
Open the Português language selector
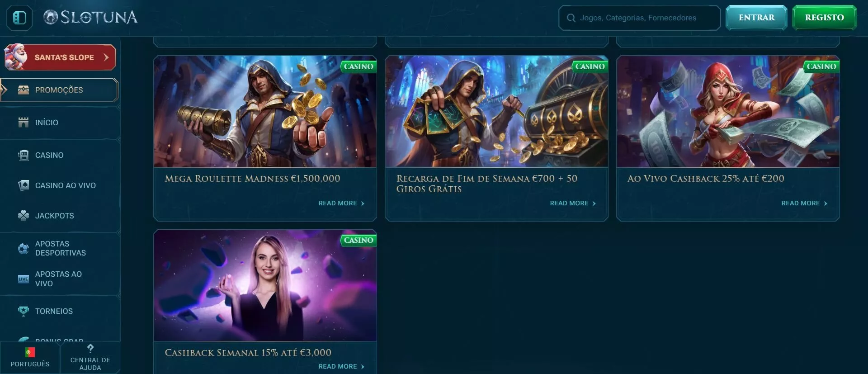[30, 357]
